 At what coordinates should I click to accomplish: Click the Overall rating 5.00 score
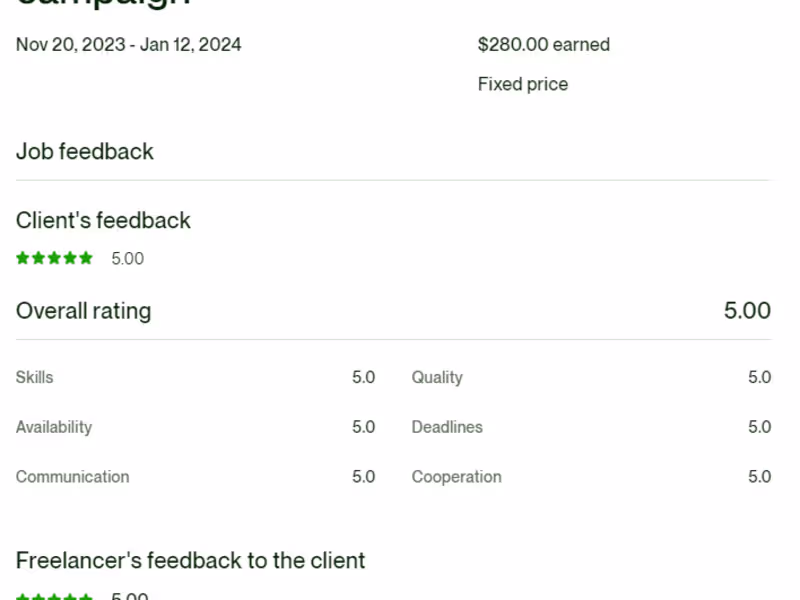[x=747, y=311]
